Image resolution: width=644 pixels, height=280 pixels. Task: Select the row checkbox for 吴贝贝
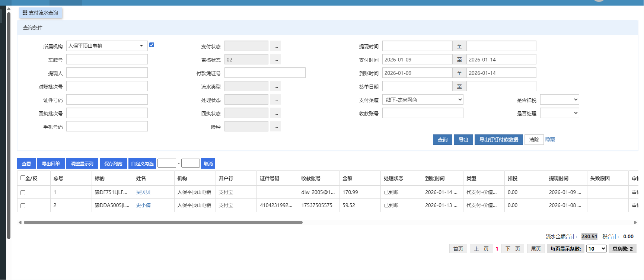point(23,192)
